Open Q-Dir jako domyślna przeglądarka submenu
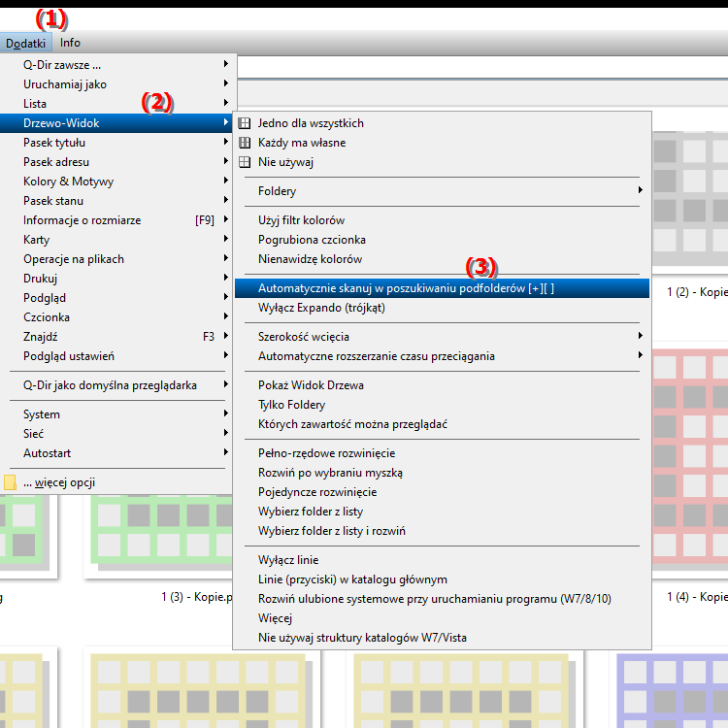 (x=116, y=385)
